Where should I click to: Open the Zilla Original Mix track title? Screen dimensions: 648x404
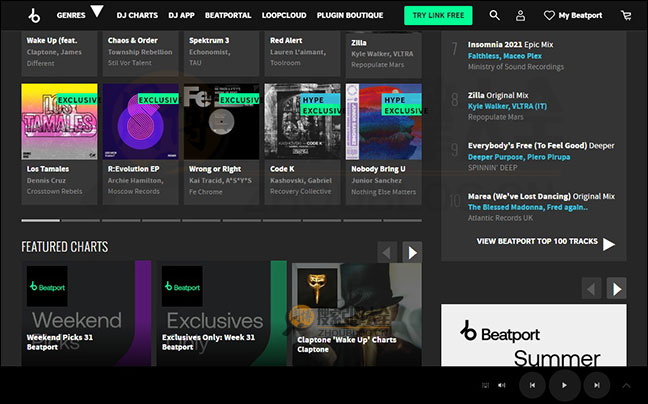click(x=498, y=95)
